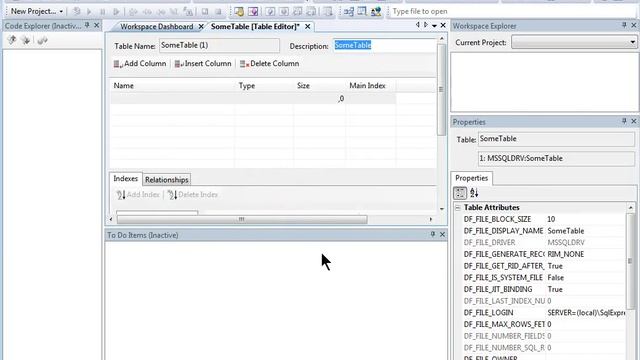
Task: Click the Size column header
Action: [x=320, y=86]
